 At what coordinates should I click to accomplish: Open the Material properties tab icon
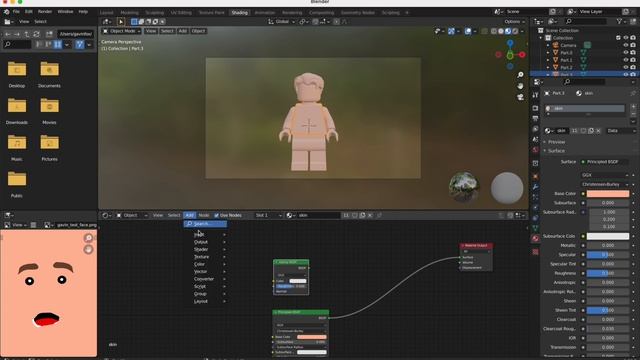coord(536,238)
